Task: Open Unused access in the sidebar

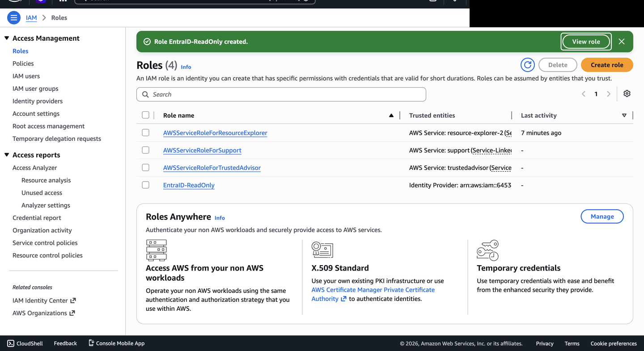Action: [42, 193]
